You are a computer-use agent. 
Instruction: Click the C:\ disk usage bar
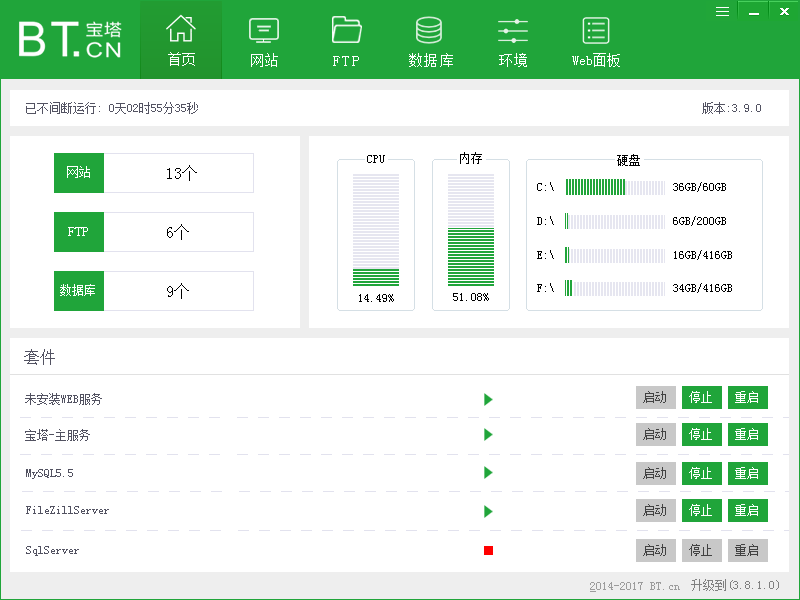[614, 187]
